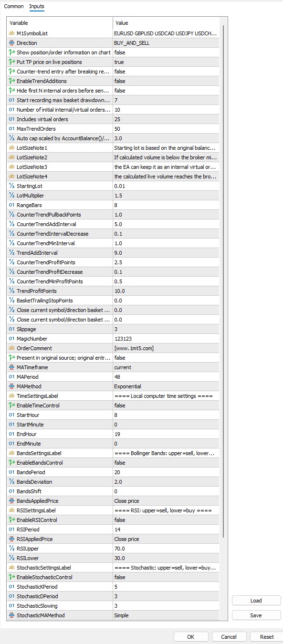Click the enum icon beside StochasticMAMethod
Screen dimensions: 283x644
coord(11,615)
